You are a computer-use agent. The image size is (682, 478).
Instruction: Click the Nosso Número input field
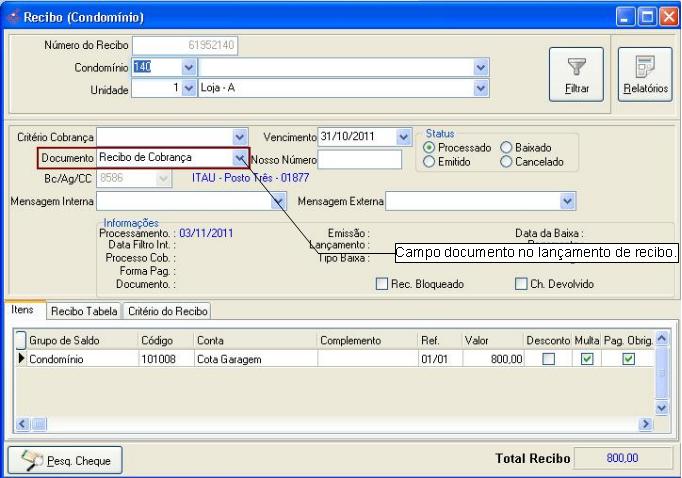click(358, 159)
